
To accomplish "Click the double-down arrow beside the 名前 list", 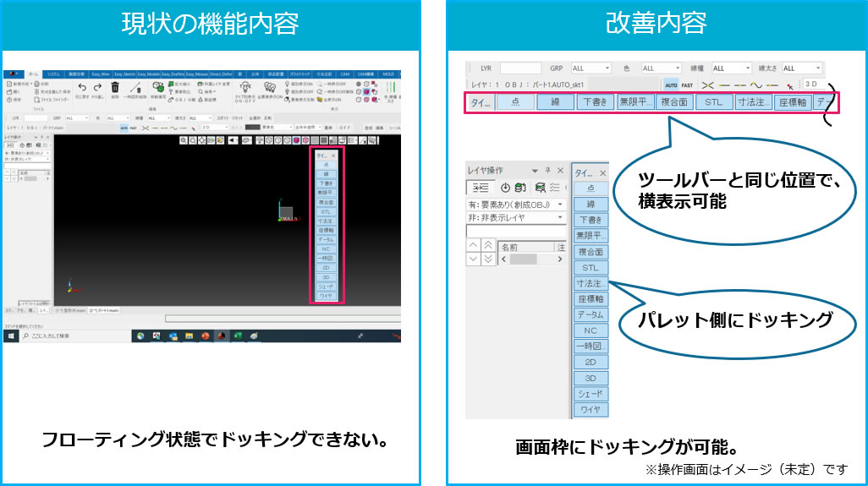I will point(487,259).
